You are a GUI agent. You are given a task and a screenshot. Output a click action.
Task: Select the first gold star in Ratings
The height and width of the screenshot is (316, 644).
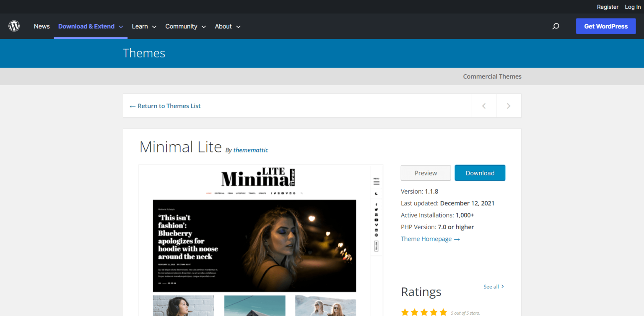pos(405,312)
